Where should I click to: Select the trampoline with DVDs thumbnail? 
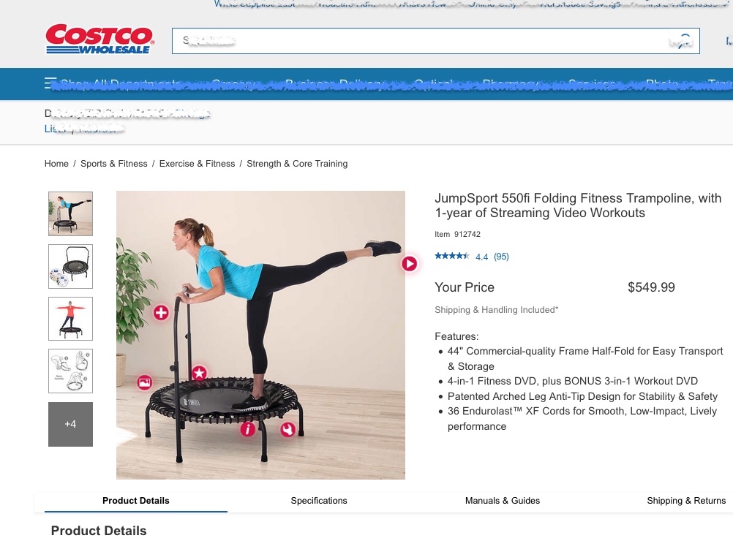pyautogui.click(x=70, y=266)
